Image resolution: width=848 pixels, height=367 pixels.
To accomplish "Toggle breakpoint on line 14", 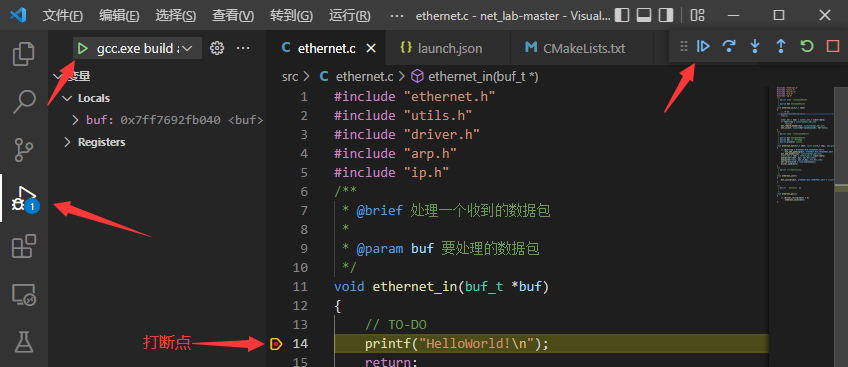I will (x=276, y=343).
